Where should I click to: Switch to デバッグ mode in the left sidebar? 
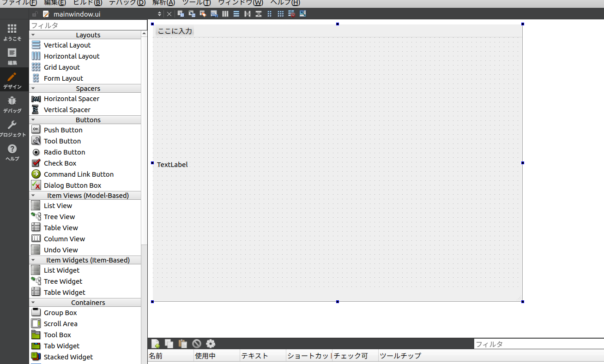[x=12, y=104]
